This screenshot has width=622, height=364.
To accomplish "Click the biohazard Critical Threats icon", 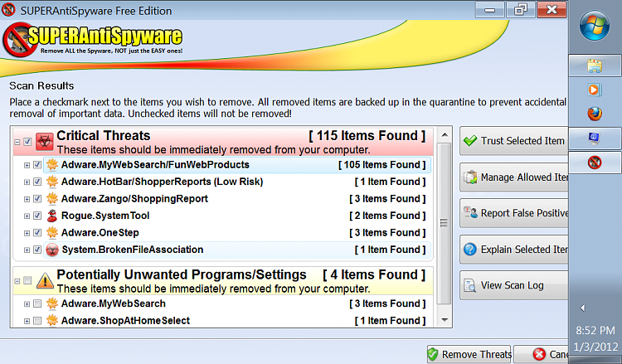I will tap(45, 142).
